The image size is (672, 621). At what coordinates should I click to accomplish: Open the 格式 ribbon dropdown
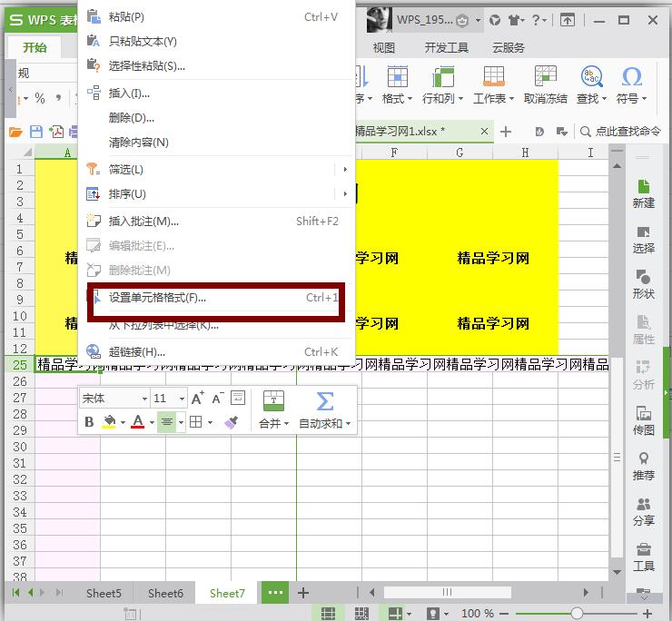[x=397, y=85]
